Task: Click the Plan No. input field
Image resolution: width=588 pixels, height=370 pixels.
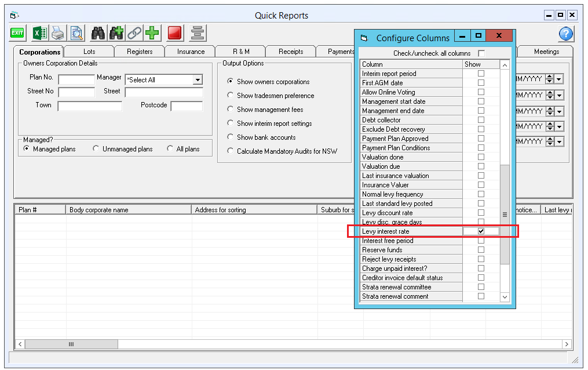Action: pos(76,79)
